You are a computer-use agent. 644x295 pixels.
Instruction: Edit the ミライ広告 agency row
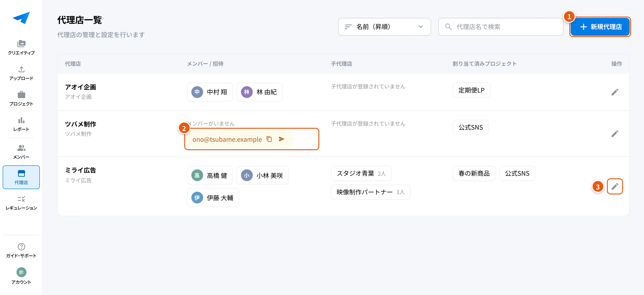tap(614, 186)
